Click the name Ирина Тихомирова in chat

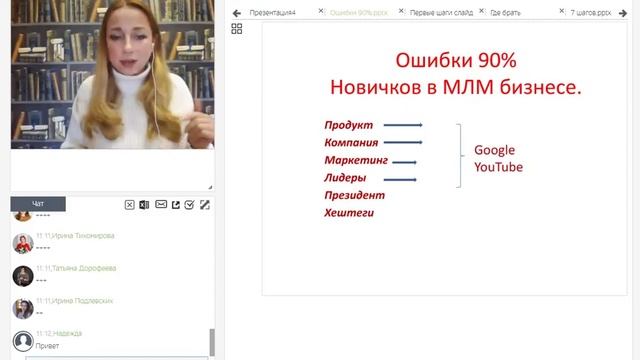(x=83, y=236)
